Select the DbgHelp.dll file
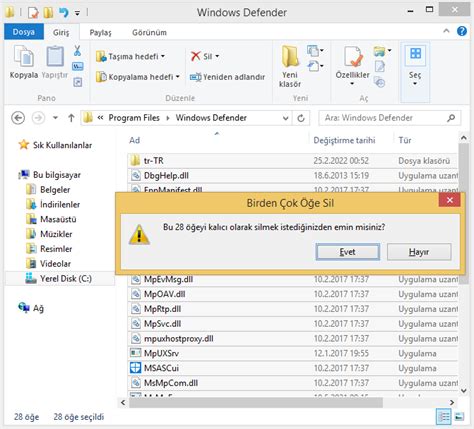This screenshot has width=474, height=429. pos(293,176)
